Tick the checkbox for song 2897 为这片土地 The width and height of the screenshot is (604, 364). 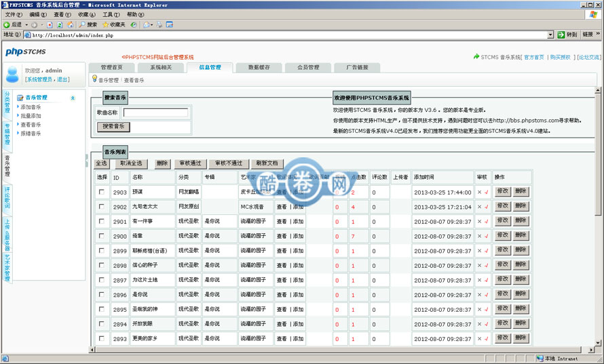(102, 280)
